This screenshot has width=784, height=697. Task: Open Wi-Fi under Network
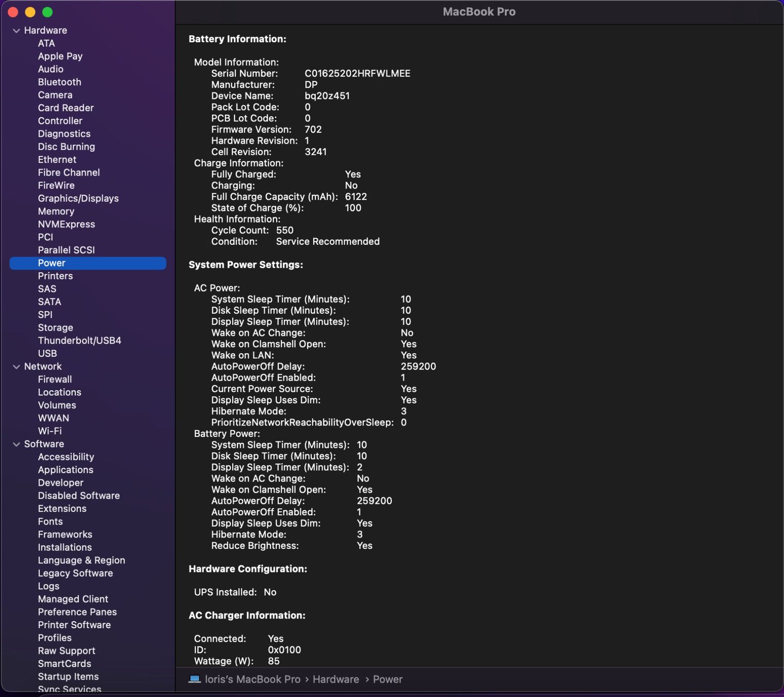click(x=50, y=431)
